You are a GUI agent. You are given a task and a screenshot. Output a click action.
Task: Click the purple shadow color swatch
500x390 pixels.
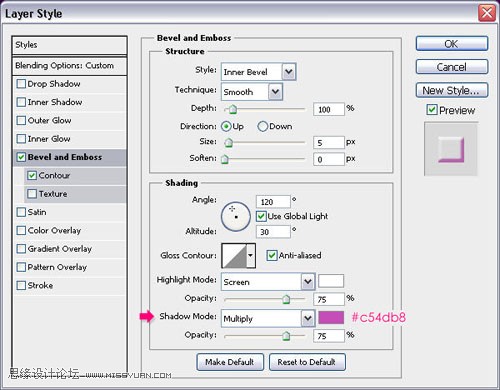click(331, 317)
